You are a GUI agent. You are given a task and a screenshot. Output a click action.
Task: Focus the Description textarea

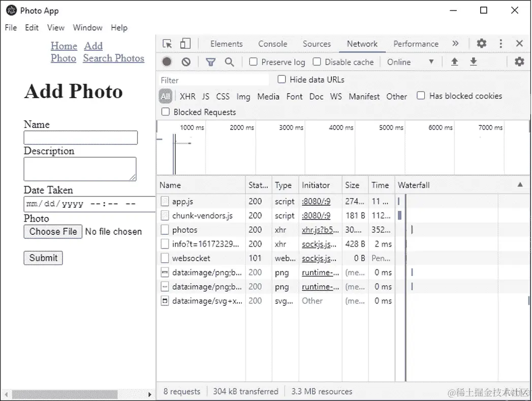80,169
